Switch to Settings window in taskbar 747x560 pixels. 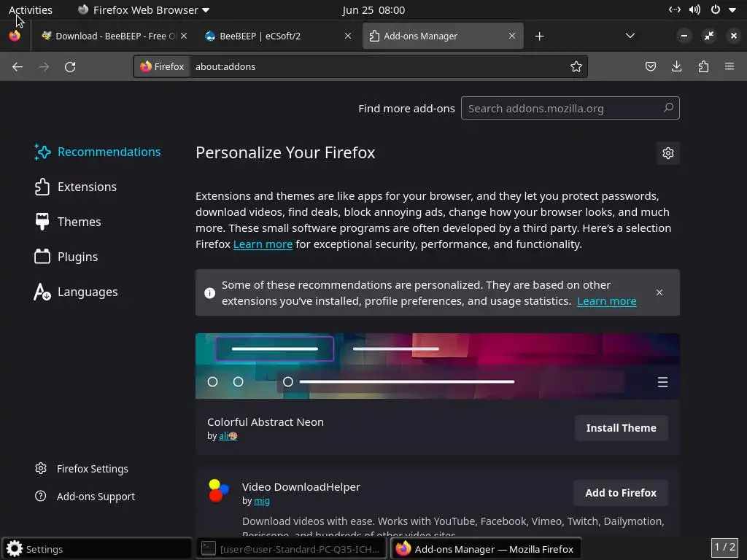(97, 549)
